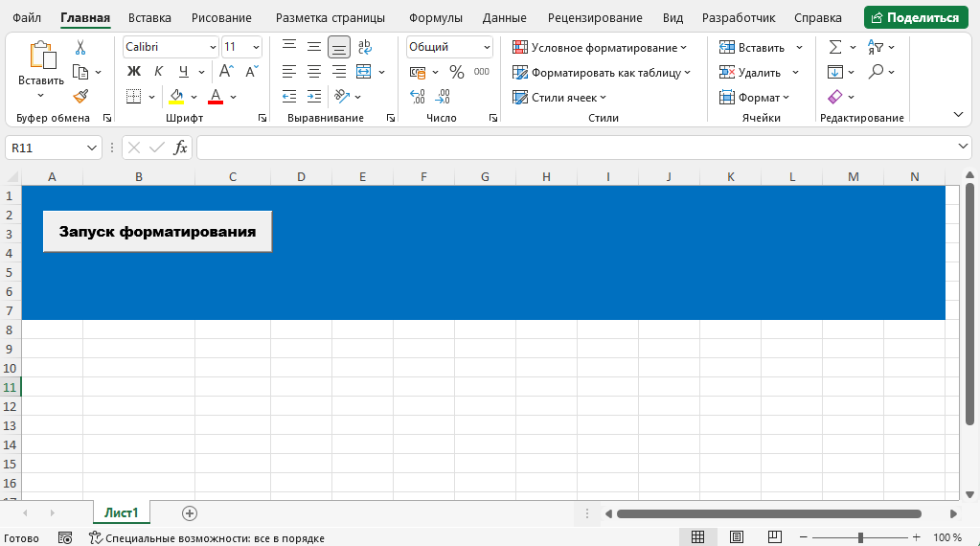Click the zoom slider handle
This screenshot has height=546, width=980.
point(860,537)
